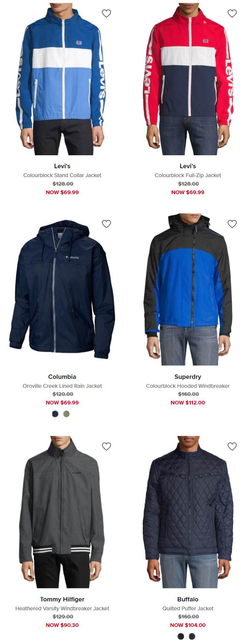The height and width of the screenshot is (644, 247).
Task: Select navy swatch for Columbia jacket
Action: 55,414
